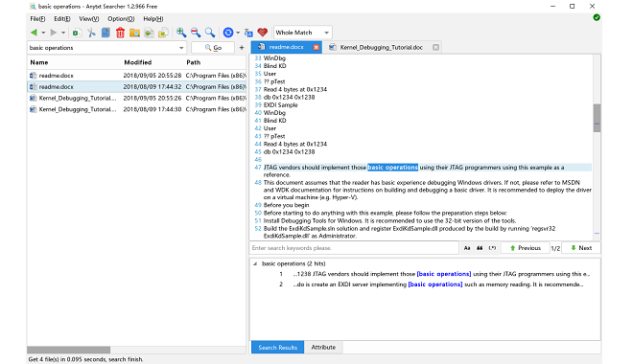
Task: Click the green check status icon
Action: pyautogui.click(x=597, y=17)
